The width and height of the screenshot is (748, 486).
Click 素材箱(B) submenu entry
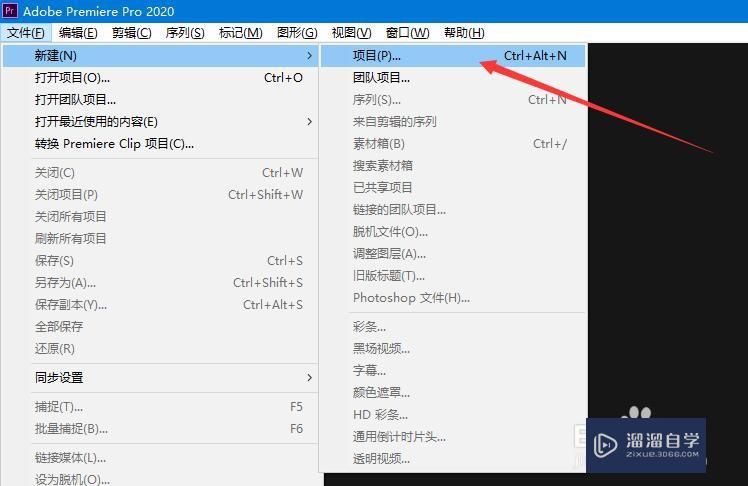(x=453, y=143)
